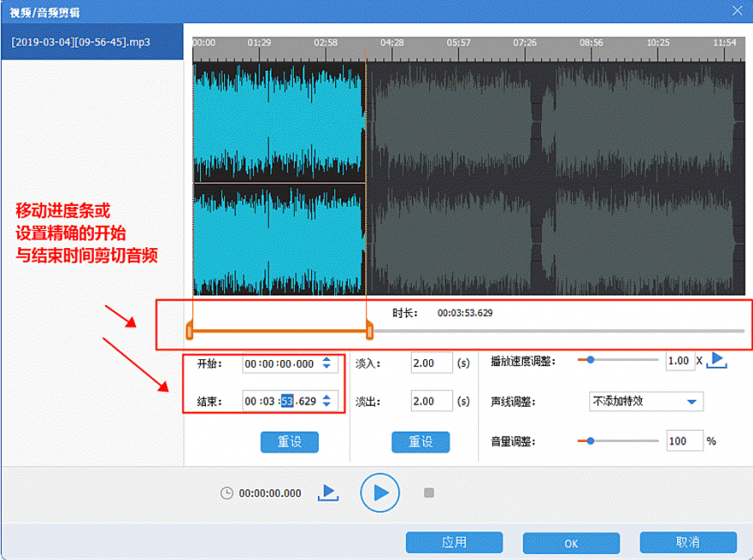Screen dimensions: 753x560
Task: Click the fade-out seconds field
Action: (x=432, y=401)
